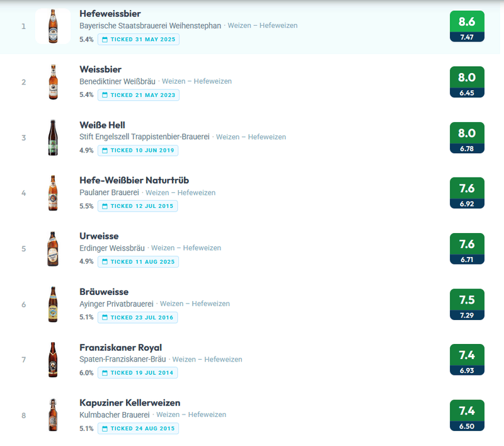Click the 5.5% ABV of Hefe-Weißbier Naturtrüb
The height and width of the screenshot is (446, 504).
point(86,206)
